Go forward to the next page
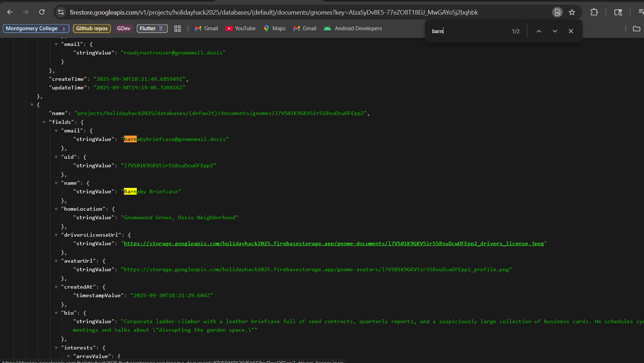Image resolution: width=644 pixels, height=363 pixels. click(26, 12)
